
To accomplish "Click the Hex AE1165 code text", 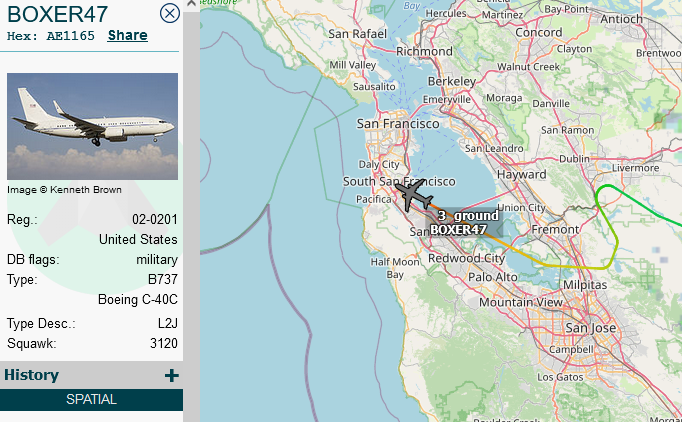I will click(x=51, y=36).
